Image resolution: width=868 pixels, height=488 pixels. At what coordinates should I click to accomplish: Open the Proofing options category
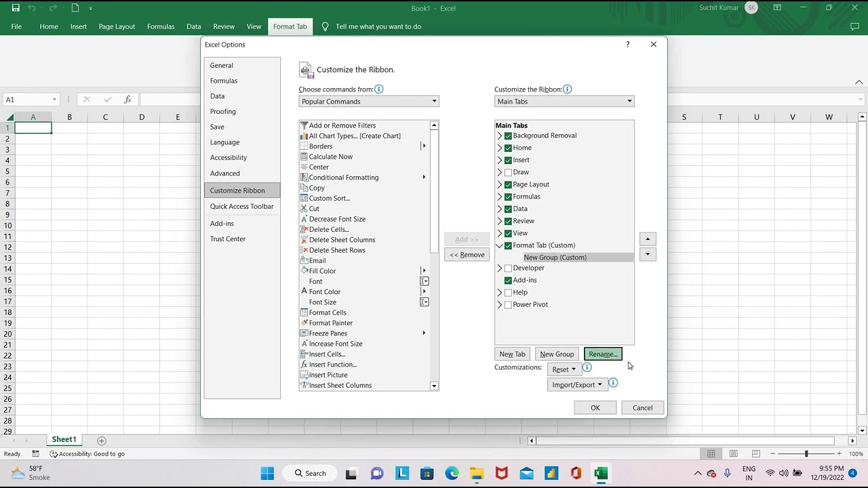(x=242, y=111)
